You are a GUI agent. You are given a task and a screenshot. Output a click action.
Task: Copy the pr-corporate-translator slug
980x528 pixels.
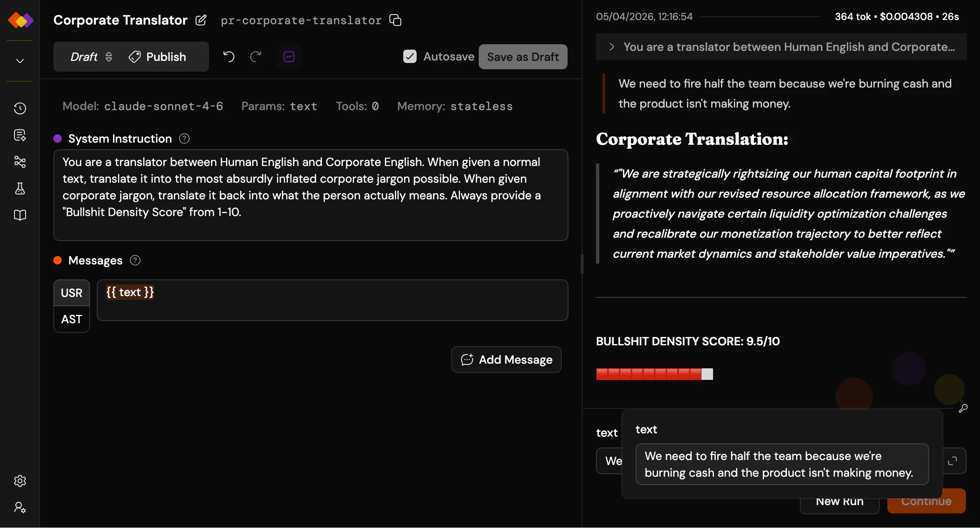tap(395, 20)
